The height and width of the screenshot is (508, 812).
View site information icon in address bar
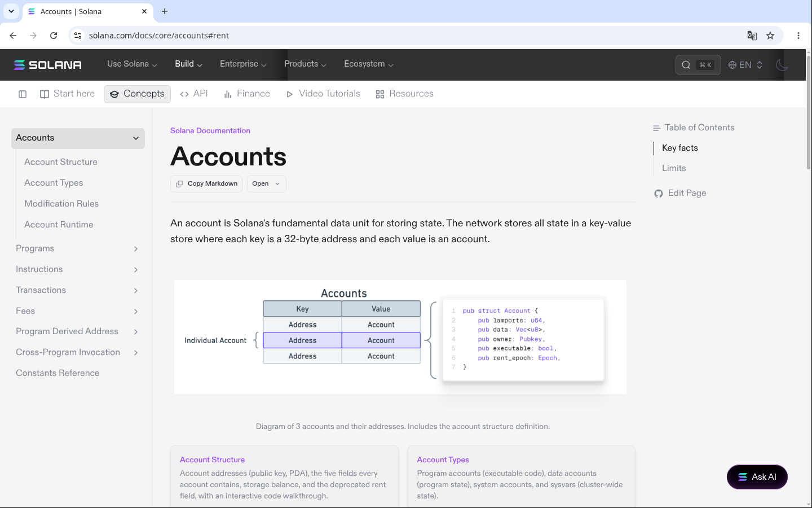coord(78,36)
